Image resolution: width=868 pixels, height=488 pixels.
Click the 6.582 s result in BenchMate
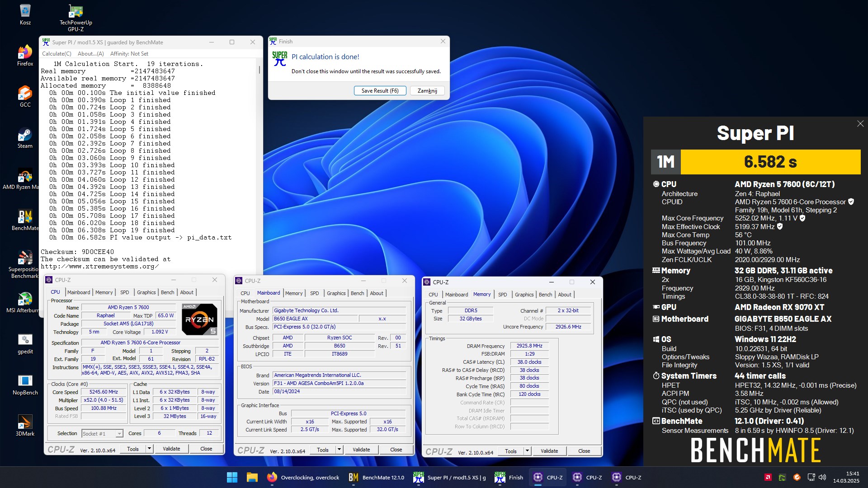770,162
